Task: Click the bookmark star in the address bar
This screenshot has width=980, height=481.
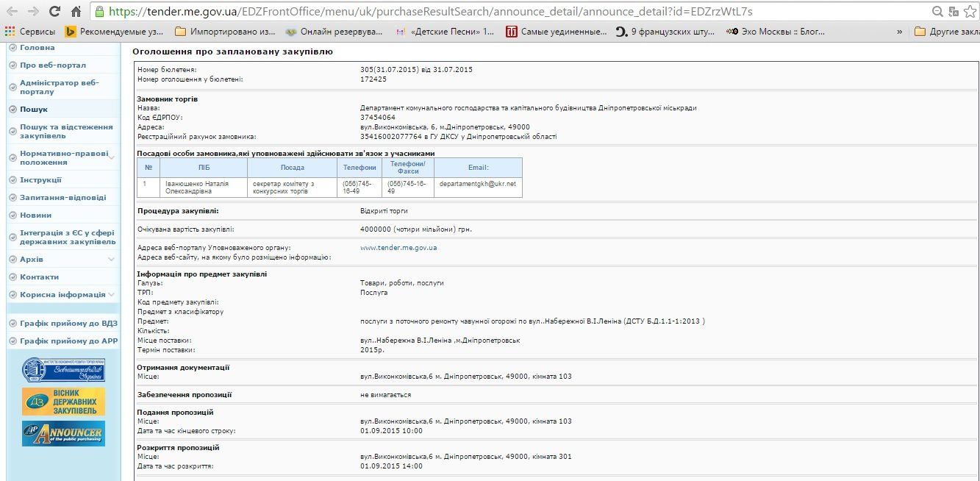Action: (x=970, y=11)
